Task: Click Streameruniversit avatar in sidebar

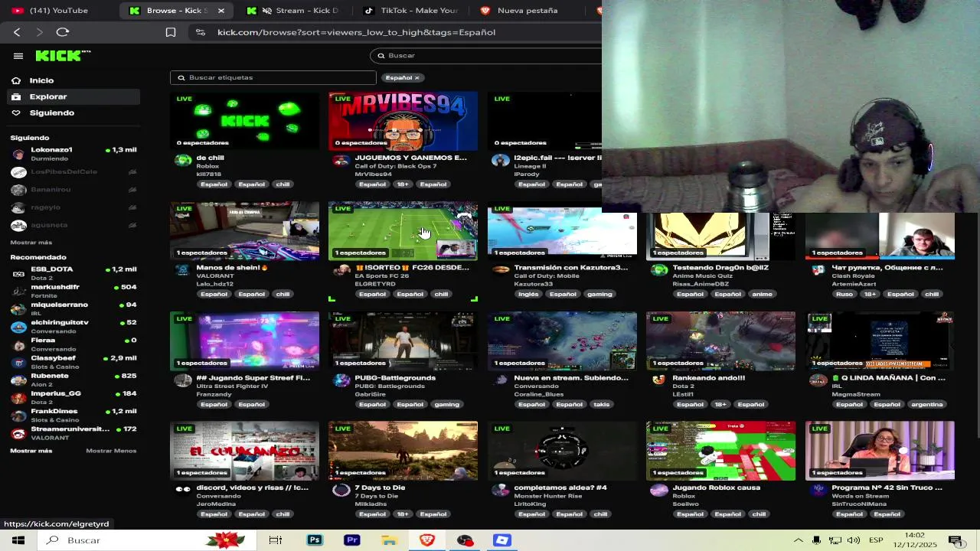Action: [x=18, y=434]
